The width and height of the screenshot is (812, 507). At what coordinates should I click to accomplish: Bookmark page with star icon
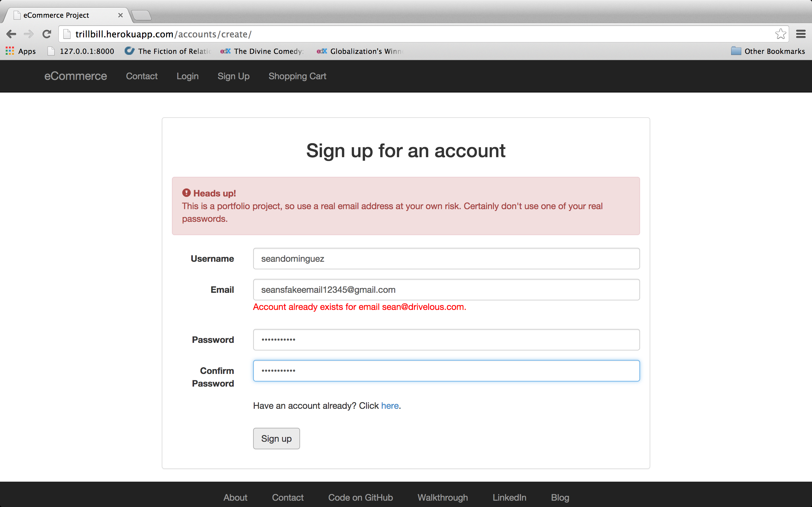pyautogui.click(x=781, y=34)
